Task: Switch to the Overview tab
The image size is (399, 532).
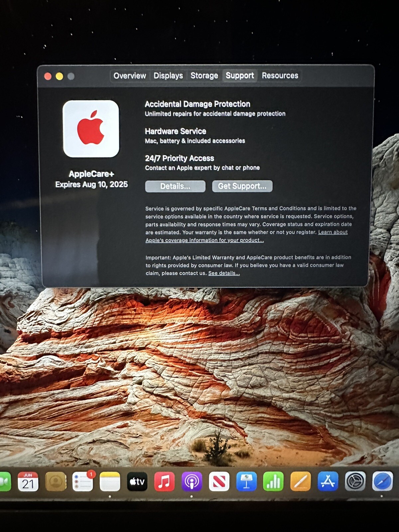Action: pos(130,76)
